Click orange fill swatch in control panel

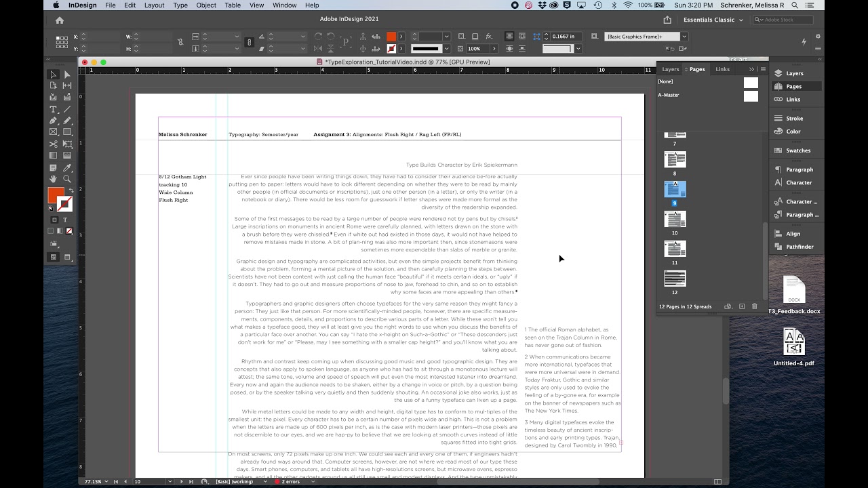(391, 37)
